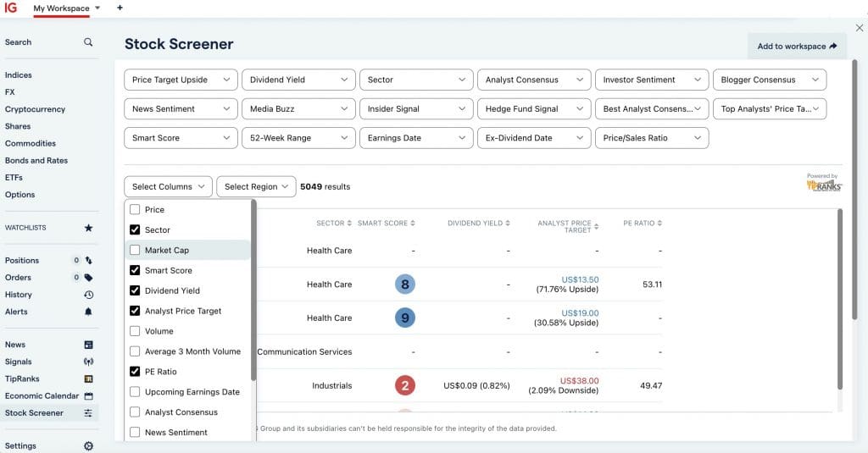Add a new workspace tab with plus
Viewport: 868px width, 453px height.
pyautogui.click(x=120, y=8)
